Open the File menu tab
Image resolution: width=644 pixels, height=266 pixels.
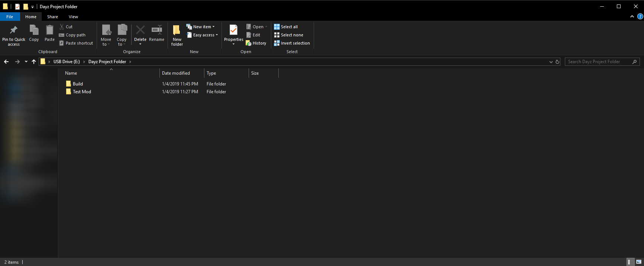[x=10, y=17]
